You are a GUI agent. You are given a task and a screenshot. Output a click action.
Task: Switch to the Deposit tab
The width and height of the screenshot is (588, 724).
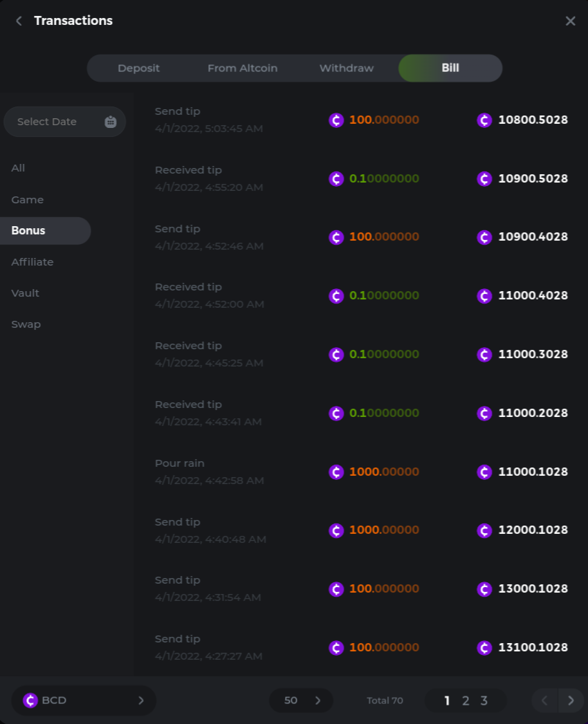click(x=138, y=68)
